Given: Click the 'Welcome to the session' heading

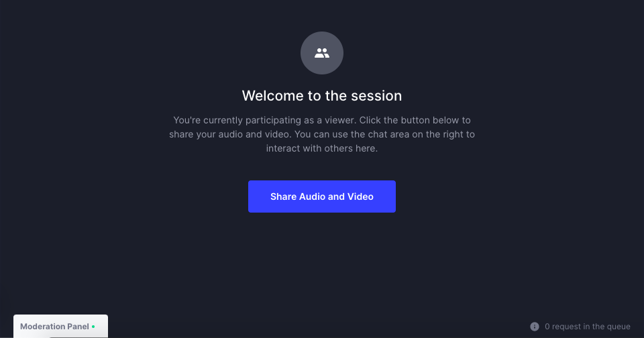Looking at the screenshot, I should [x=321, y=96].
